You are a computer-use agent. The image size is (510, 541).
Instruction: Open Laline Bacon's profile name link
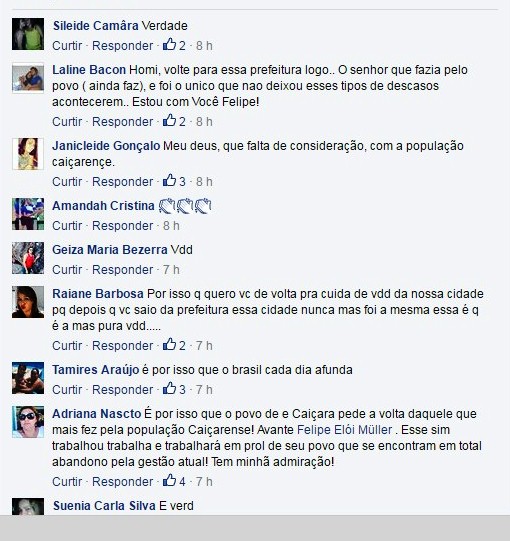pos(89,70)
